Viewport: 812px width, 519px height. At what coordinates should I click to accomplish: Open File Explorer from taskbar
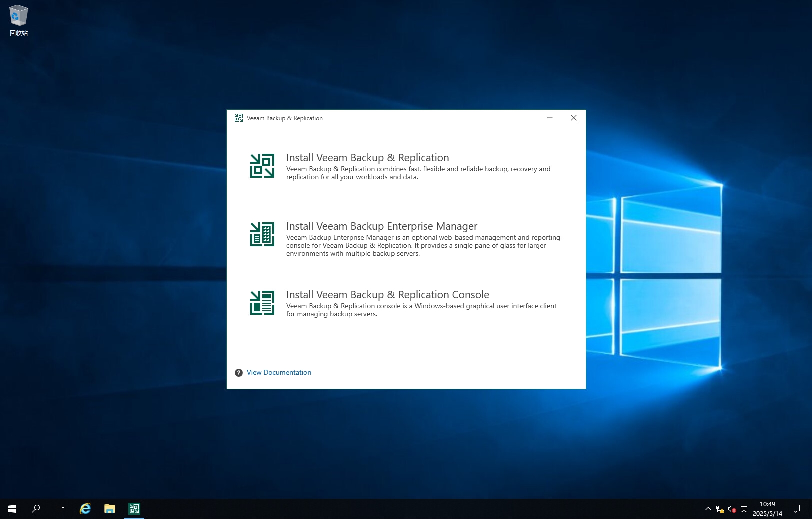point(110,509)
